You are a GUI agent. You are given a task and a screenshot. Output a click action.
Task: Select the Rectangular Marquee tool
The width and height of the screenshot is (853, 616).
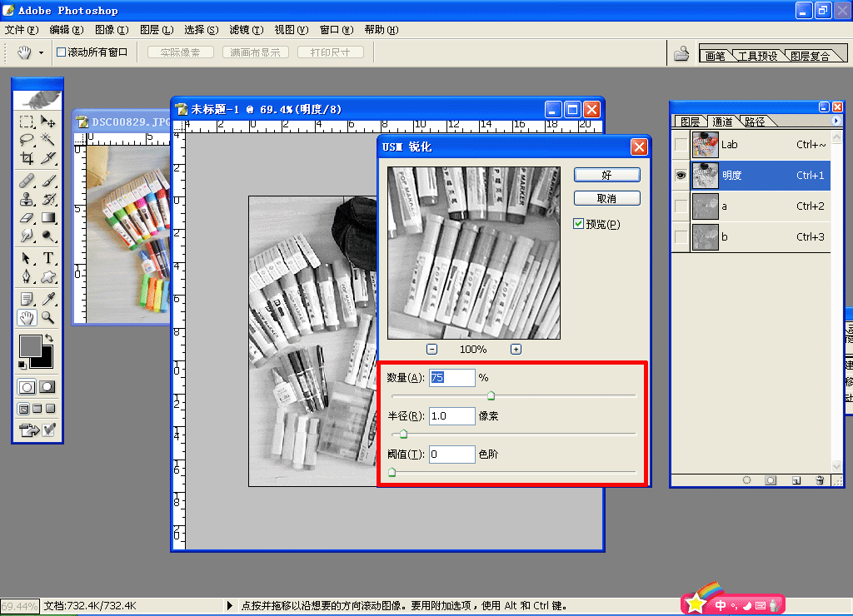(27, 122)
